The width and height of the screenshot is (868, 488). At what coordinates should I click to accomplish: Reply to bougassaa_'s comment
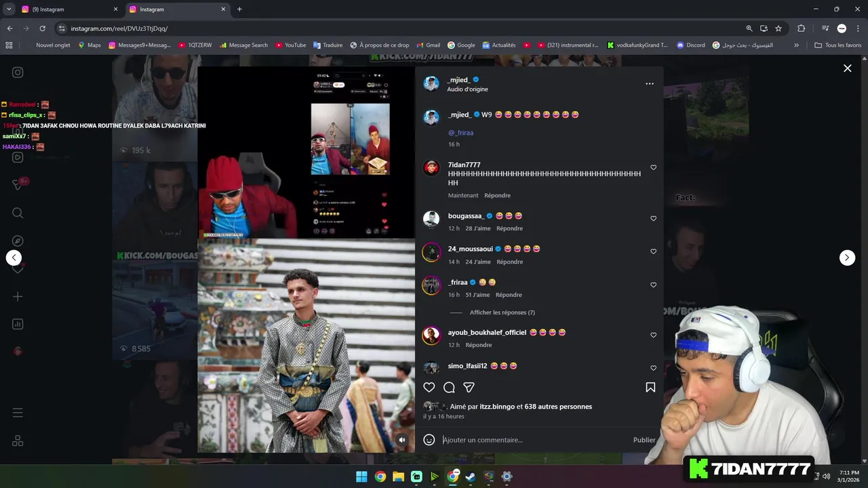[x=509, y=228]
